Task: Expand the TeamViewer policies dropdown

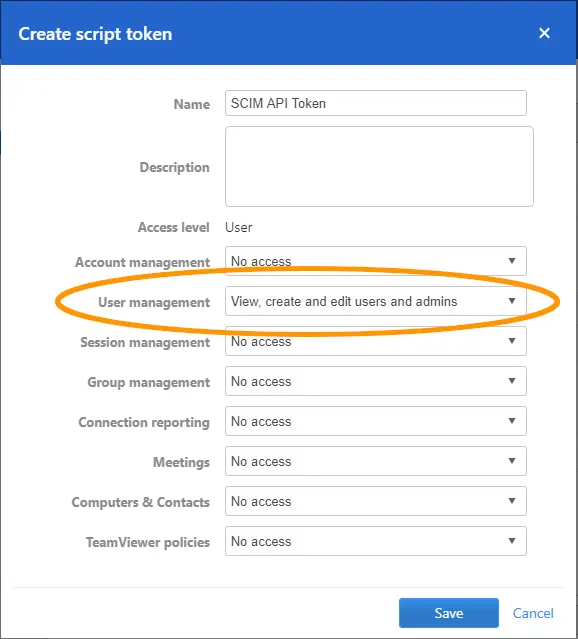Action: [x=375, y=541]
